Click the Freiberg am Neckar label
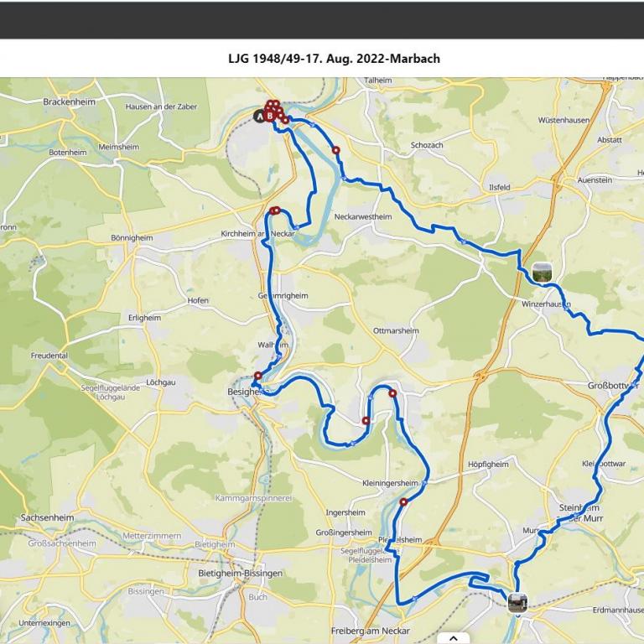Viewport: 644px width, 644px height. click(371, 631)
